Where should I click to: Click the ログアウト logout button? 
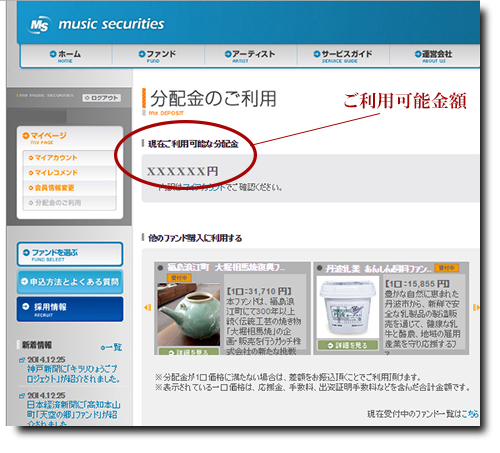point(102,98)
